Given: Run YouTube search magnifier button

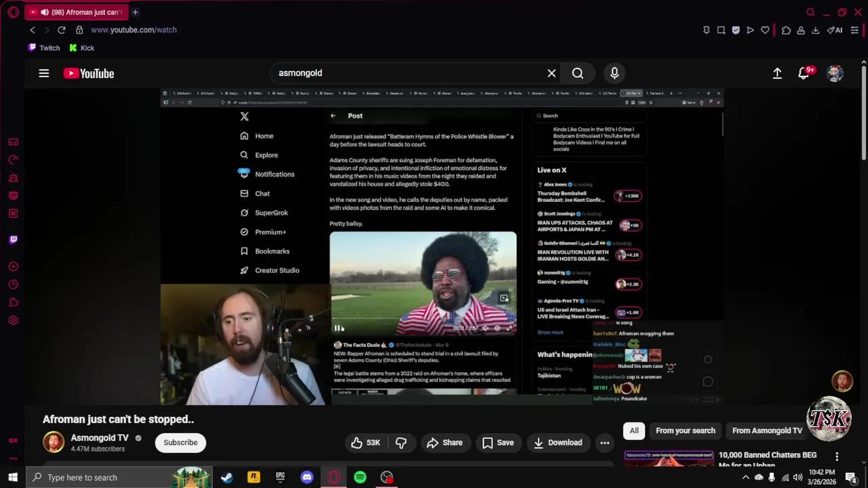Looking at the screenshot, I should pos(578,73).
